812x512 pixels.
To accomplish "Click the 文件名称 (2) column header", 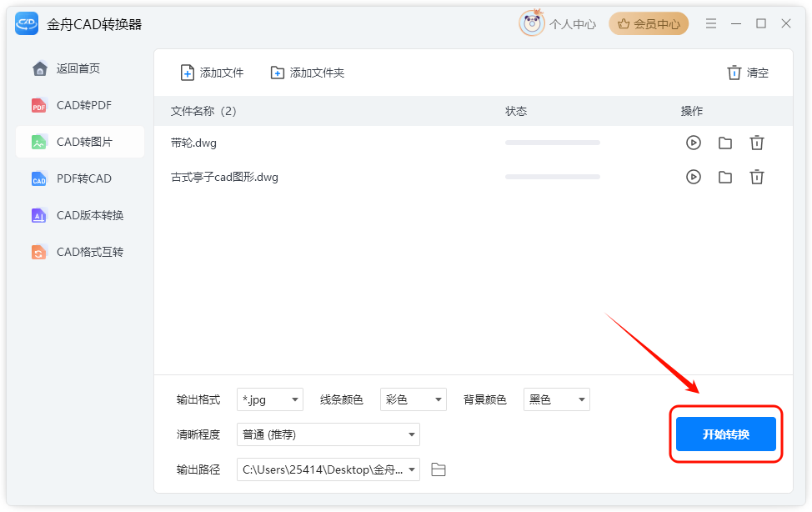I will coord(203,111).
